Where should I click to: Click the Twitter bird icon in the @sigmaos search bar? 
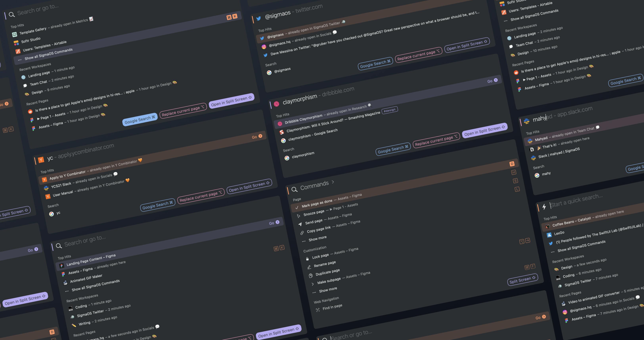coord(258,18)
